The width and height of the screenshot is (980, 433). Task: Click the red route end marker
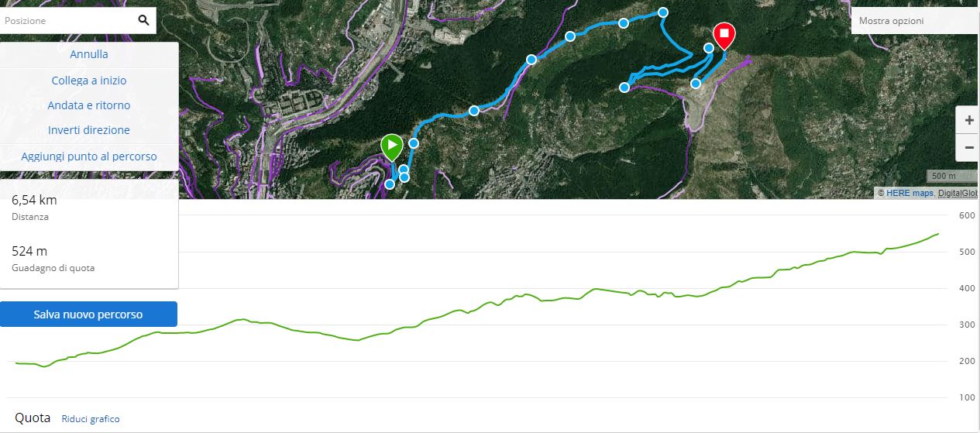coord(724,34)
